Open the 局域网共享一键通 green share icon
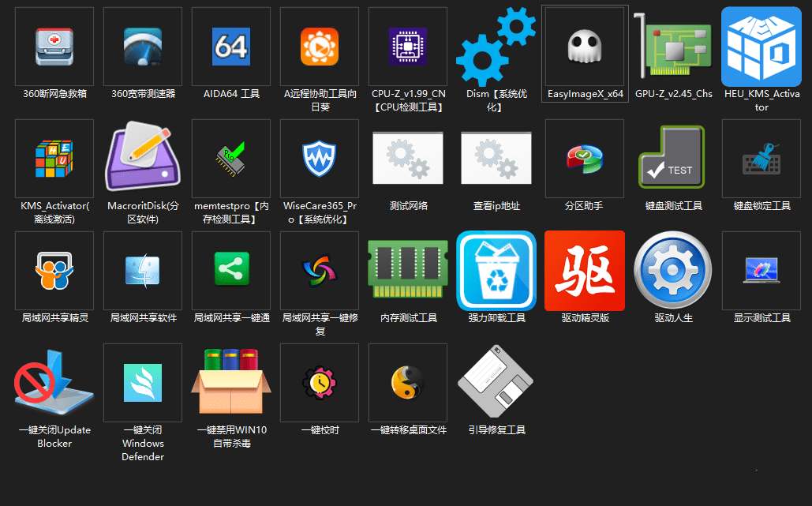Screen dimensions: 812x506 231,269
